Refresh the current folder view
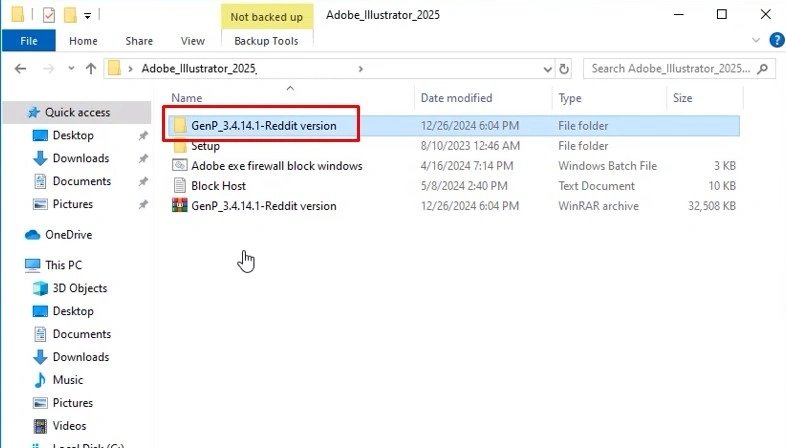This screenshot has width=786, height=448. [x=564, y=69]
